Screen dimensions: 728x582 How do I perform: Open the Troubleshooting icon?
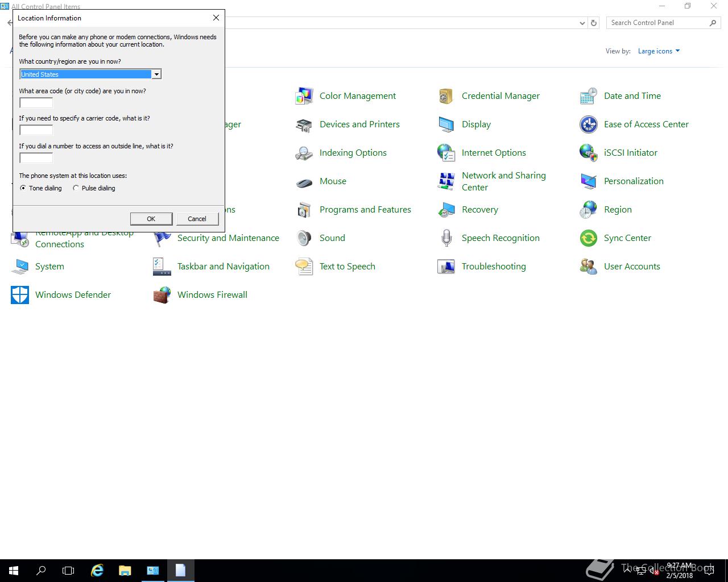446,267
